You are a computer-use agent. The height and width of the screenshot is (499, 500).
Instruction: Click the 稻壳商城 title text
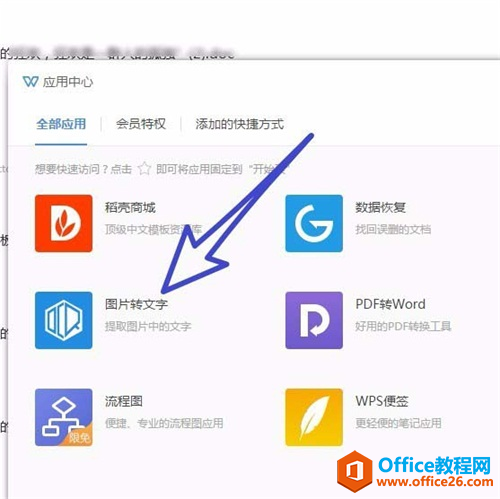(130, 207)
